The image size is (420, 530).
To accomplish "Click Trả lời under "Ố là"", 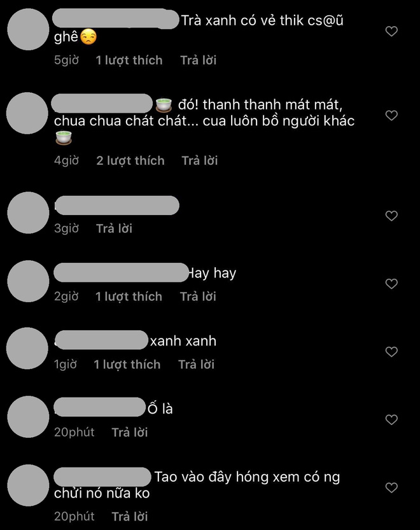I will [130, 432].
